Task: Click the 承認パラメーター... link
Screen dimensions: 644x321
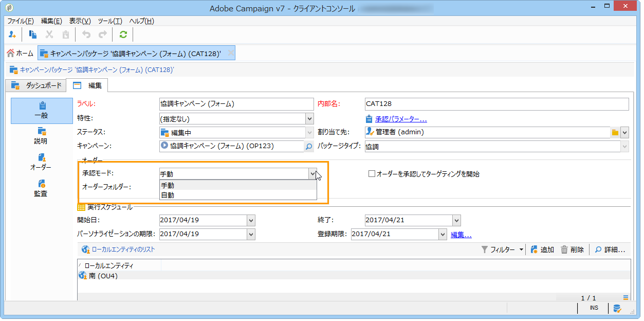Action: coord(401,119)
